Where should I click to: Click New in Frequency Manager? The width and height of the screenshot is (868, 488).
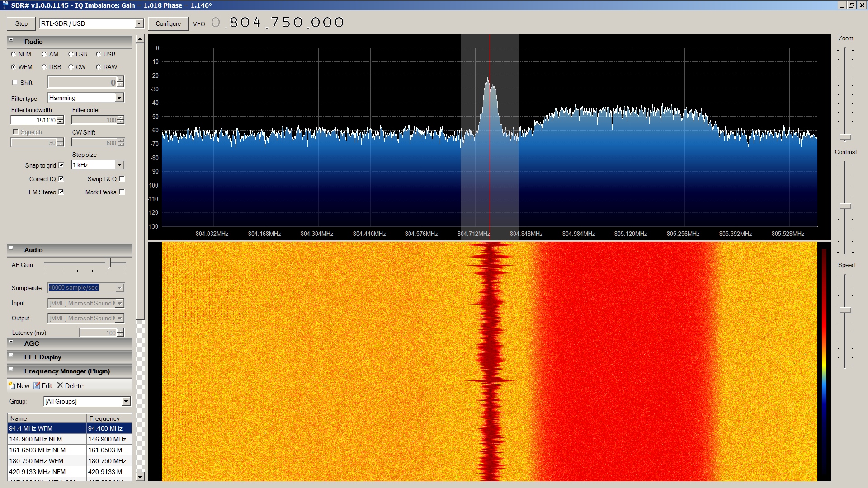pos(19,385)
